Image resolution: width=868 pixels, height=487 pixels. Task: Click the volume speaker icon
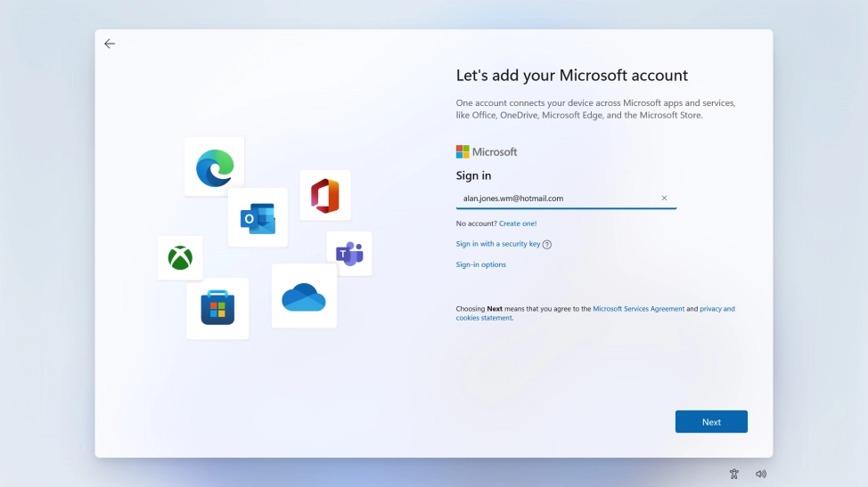pyautogui.click(x=761, y=474)
